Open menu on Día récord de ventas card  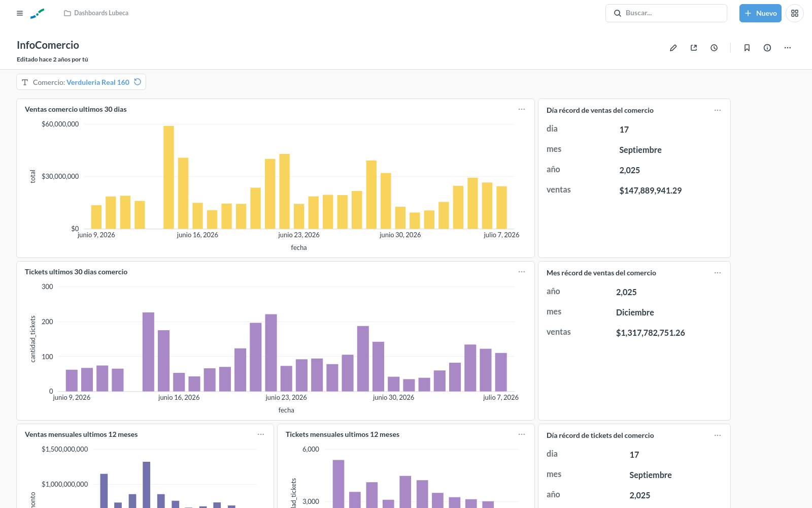tap(718, 110)
